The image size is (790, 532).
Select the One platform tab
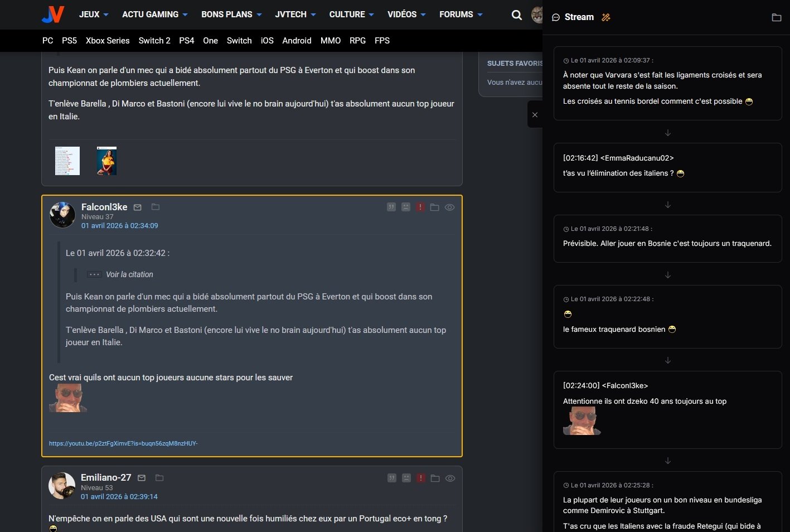tap(211, 41)
